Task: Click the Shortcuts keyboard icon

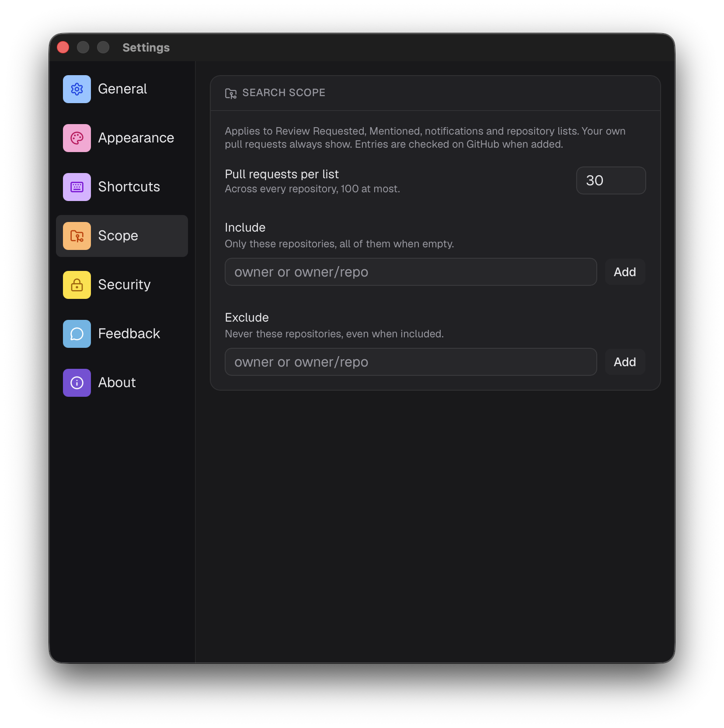Action: point(77,187)
